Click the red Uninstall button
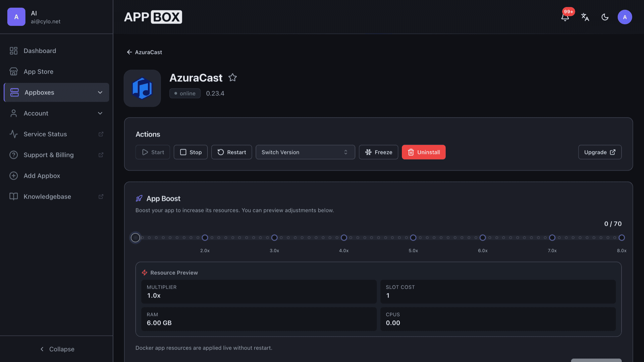The image size is (644, 362). 424,152
